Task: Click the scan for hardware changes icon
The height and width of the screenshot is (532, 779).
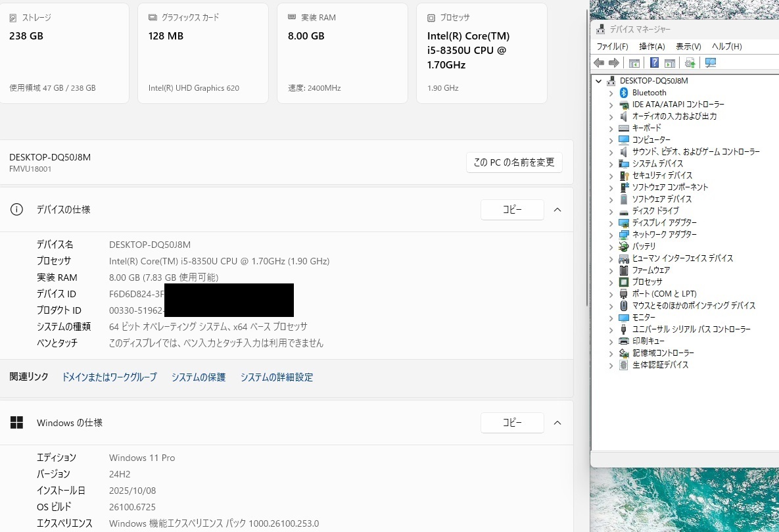Action: click(711, 62)
